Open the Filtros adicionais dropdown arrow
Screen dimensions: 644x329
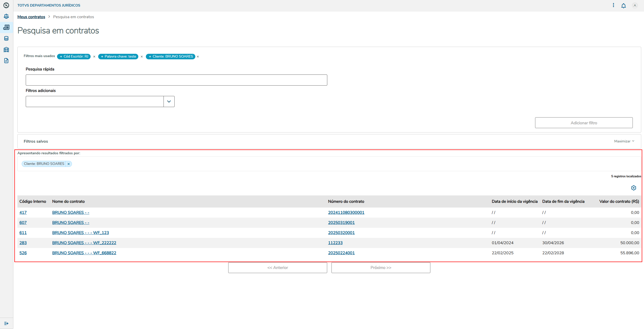(169, 102)
